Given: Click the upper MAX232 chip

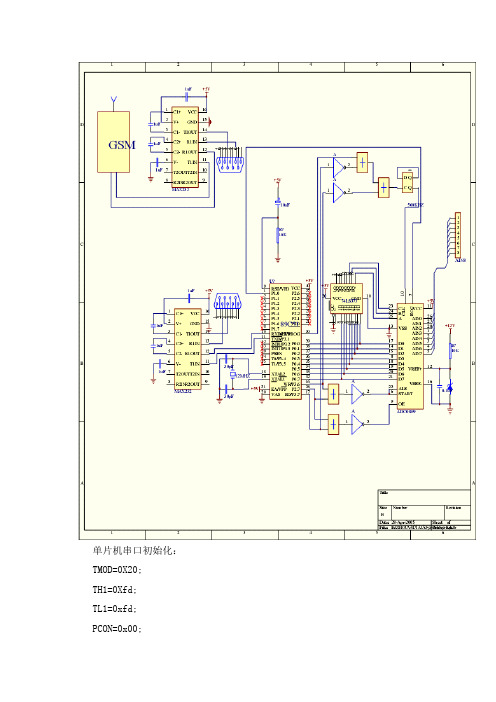Looking at the screenshot, I should pyautogui.click(x=185, y=147).
